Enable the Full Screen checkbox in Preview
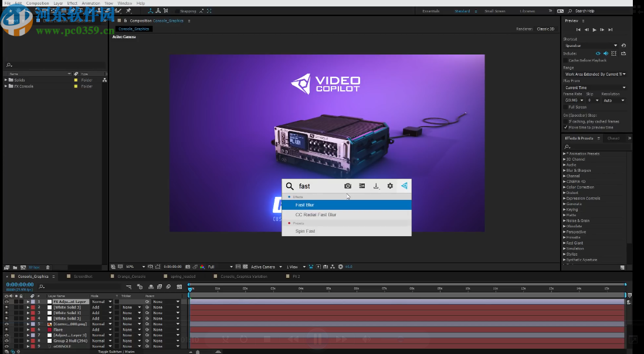The width and height of the screenshot is (644, 354). (565, 107)
